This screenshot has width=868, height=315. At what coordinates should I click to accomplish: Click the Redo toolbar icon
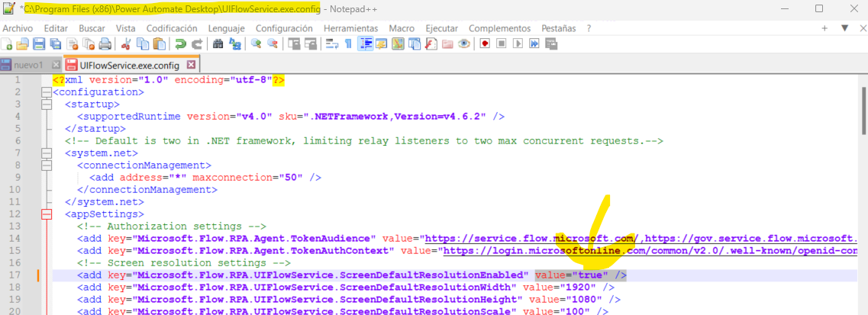click(x=196, y=44)
